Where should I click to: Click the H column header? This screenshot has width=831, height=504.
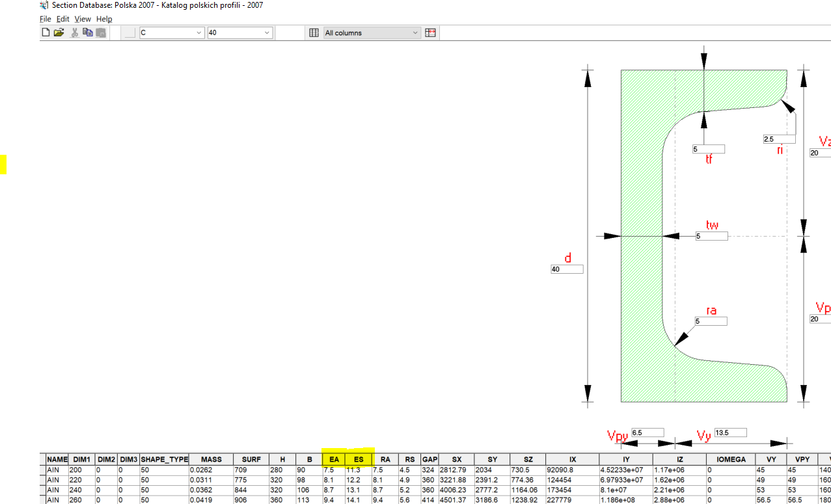click(282, 459)
